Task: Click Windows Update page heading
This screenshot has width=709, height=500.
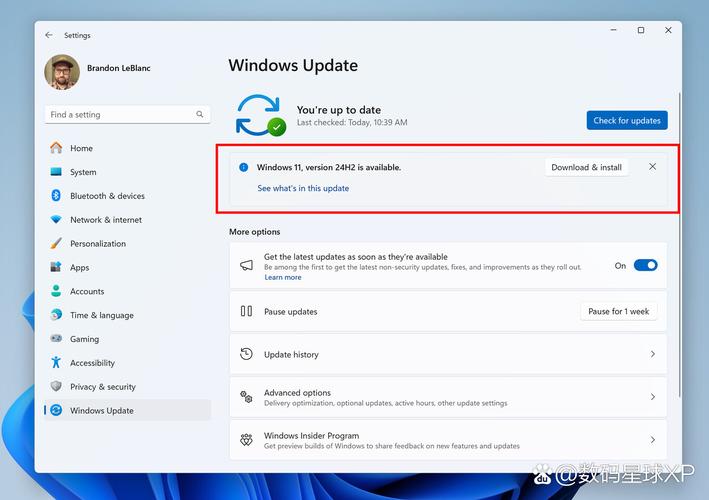Action: (x=293, y=65)
